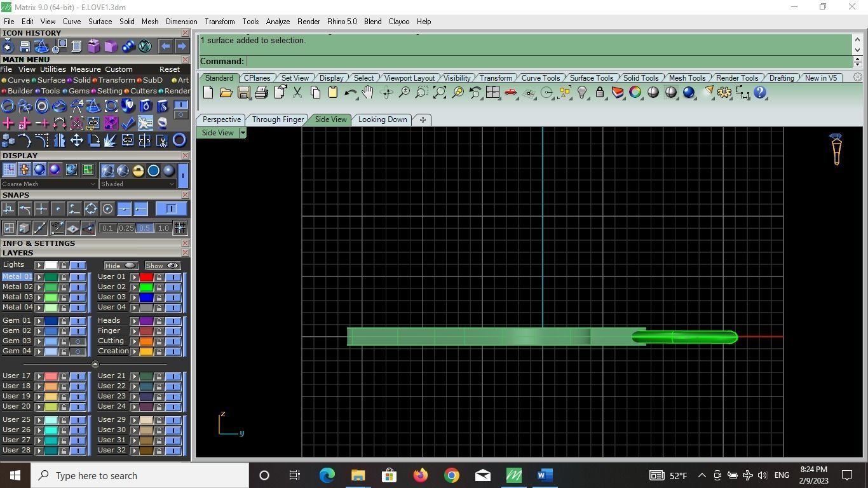Open the Clayoo menu
Viewport: 868px width, 488px height.
tap(399, 22)
